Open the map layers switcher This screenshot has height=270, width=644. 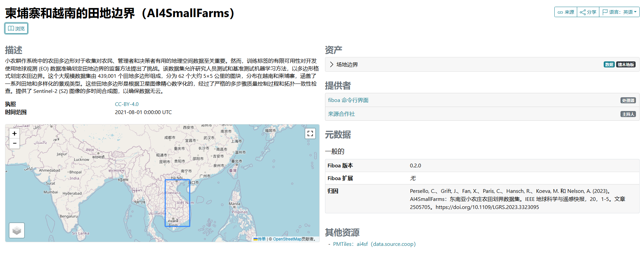pos(17,230)
